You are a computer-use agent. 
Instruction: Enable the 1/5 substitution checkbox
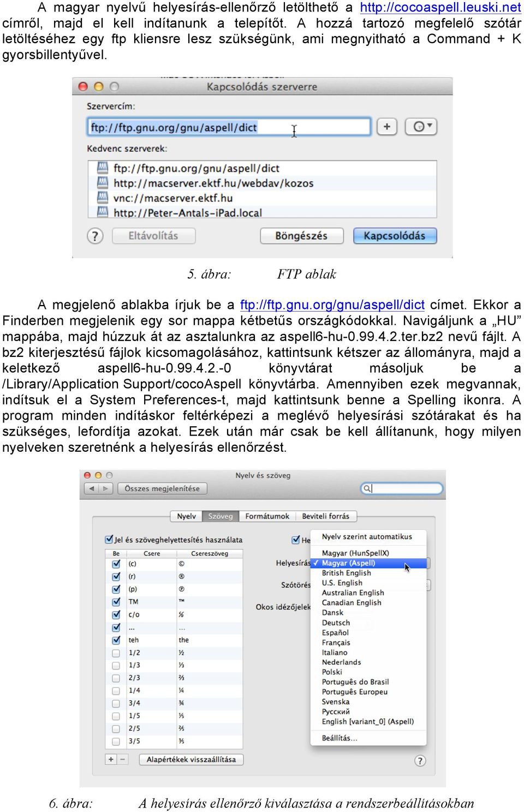[x=116, y=715]
